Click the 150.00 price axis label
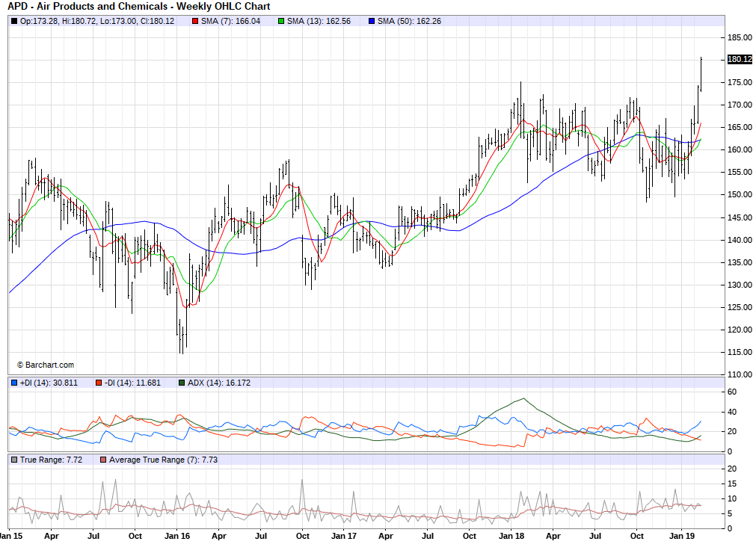The width and height of the screenshot is (756, 559). click(x=740, y=195)
